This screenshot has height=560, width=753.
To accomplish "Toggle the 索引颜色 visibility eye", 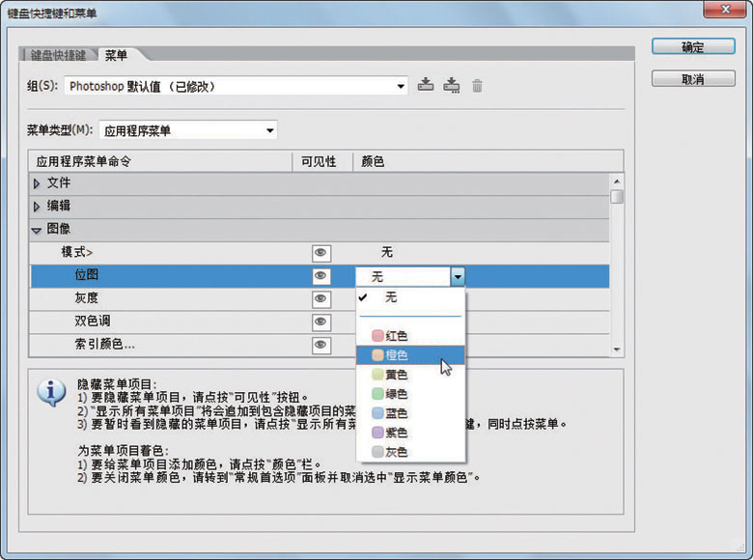I will [321, 345].
